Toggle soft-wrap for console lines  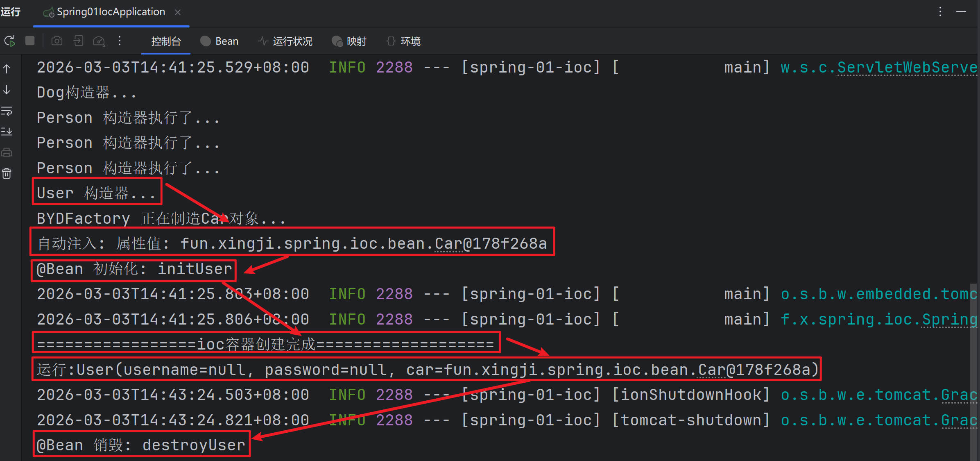[x=7, y=111]
